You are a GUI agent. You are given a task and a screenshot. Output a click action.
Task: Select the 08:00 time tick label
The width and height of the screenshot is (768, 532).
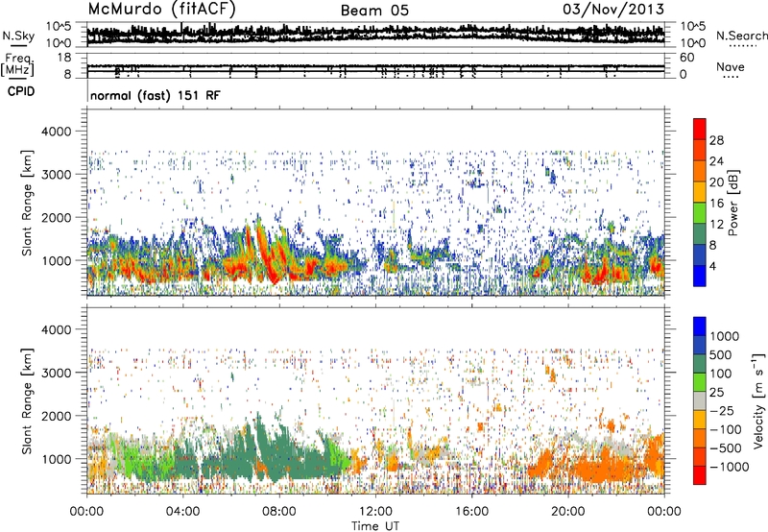click(x=279, y=512)
